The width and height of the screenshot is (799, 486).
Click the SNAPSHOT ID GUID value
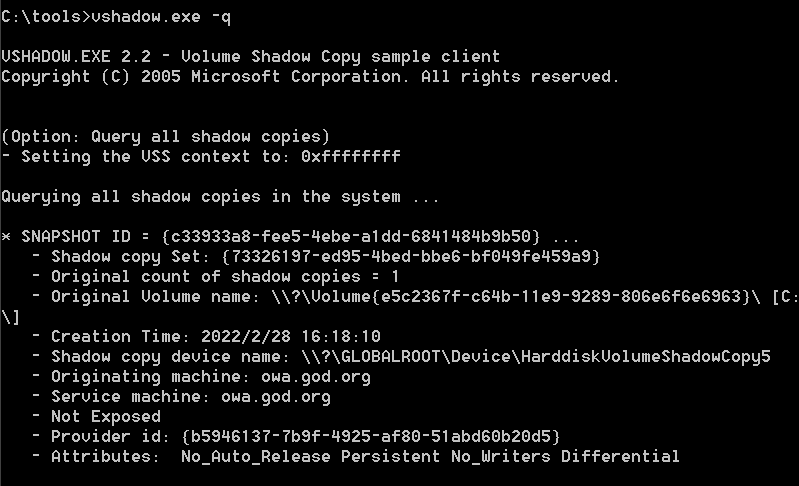point(351,236)
